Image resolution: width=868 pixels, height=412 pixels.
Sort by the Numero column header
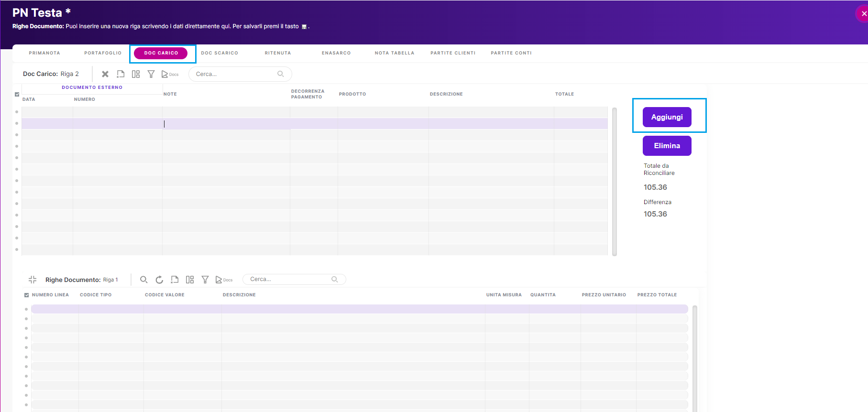point(85,99)
